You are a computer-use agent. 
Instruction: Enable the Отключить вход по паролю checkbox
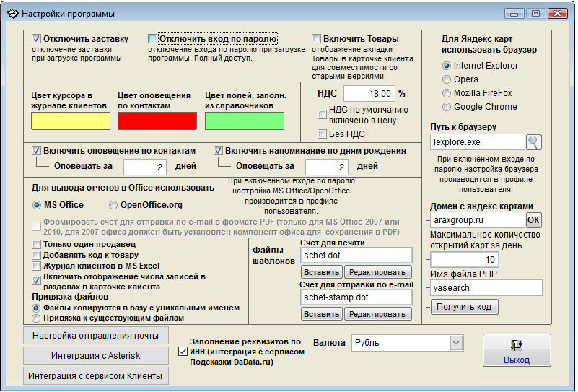click(x=152, y=39)
